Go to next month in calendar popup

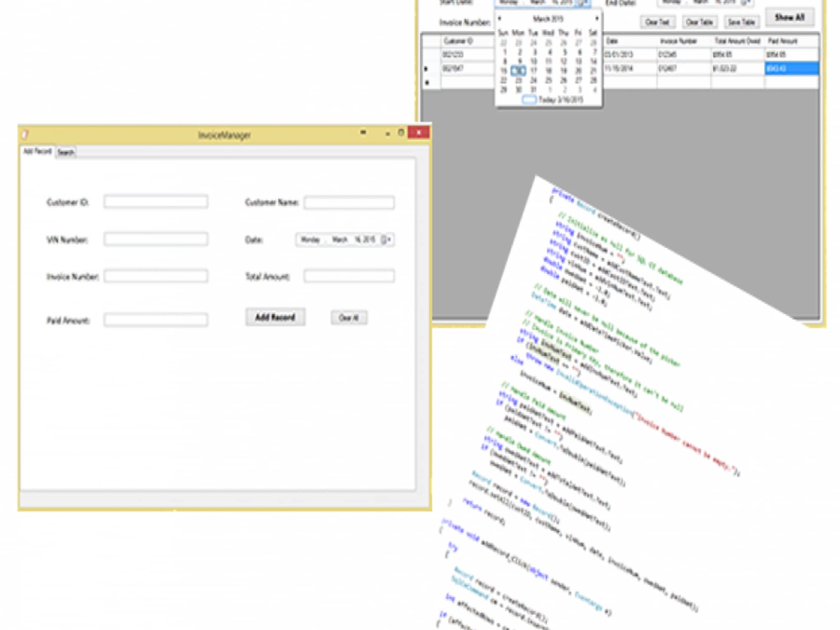[x=596, y=18]
